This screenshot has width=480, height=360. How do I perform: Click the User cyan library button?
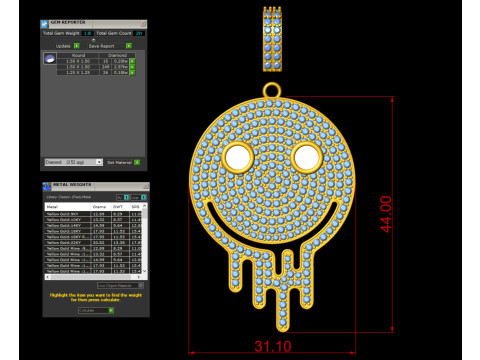click(x=144, y=197)
